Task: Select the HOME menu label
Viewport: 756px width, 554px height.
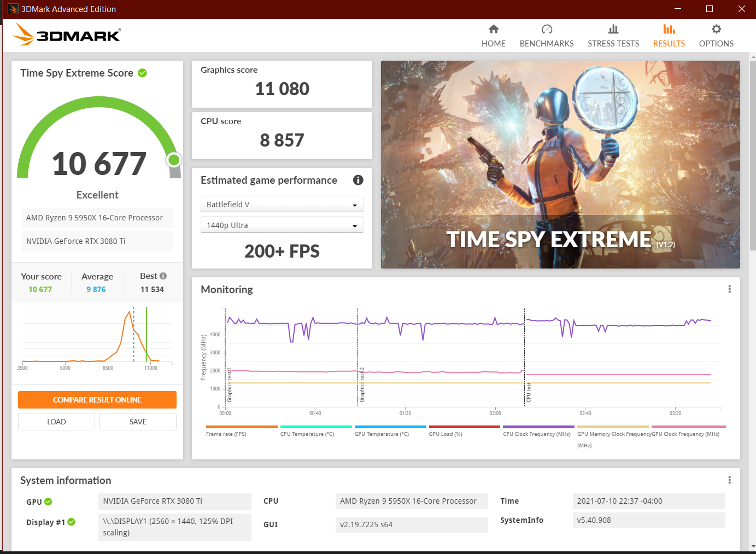Action: click(494, 44)
